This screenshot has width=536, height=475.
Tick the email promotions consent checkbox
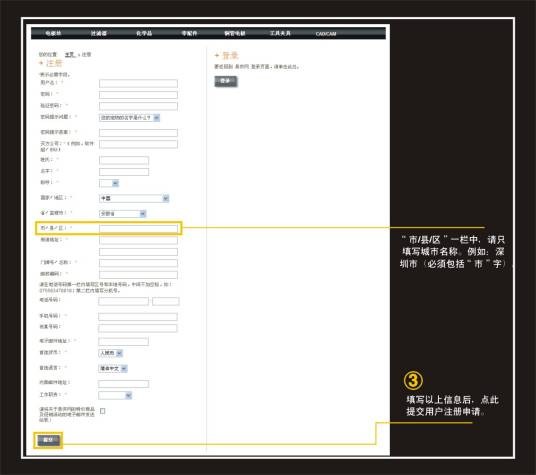click(x=103, y=411)
